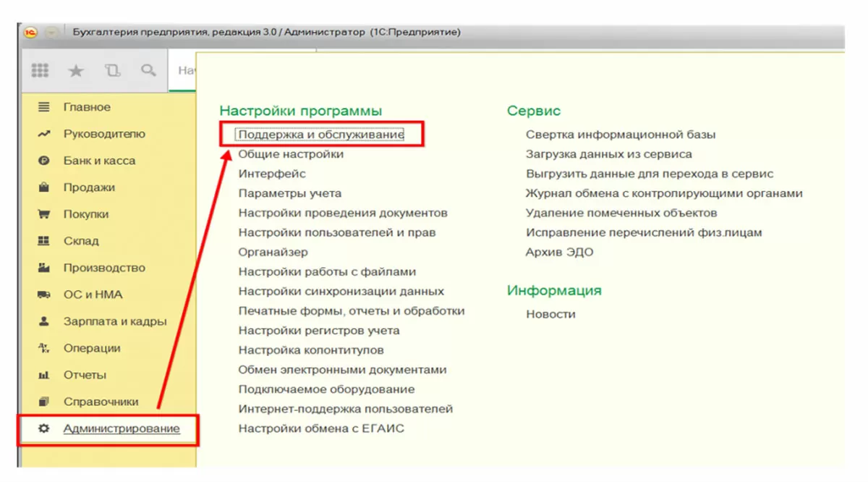Open Удаление помеченных объектов
The height and width of the screenshot is (482, 868).
pyautogui.click(x=621, y=213)
